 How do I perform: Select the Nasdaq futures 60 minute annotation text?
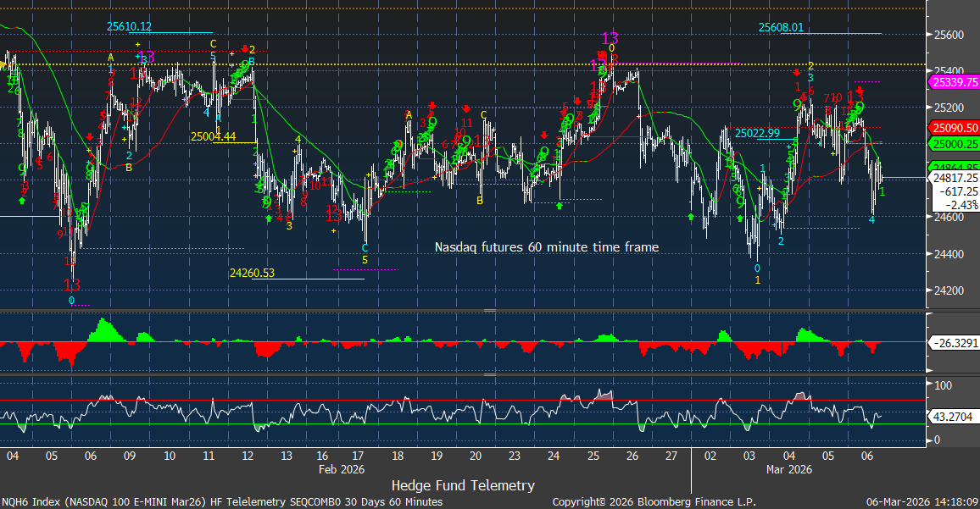(x=547, y=247)
